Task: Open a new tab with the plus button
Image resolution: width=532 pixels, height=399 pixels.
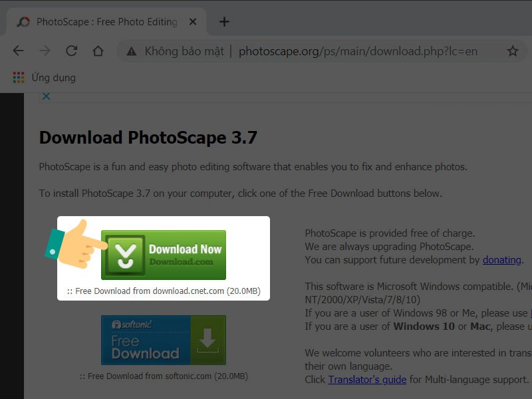Action: (x=224, y=21)
